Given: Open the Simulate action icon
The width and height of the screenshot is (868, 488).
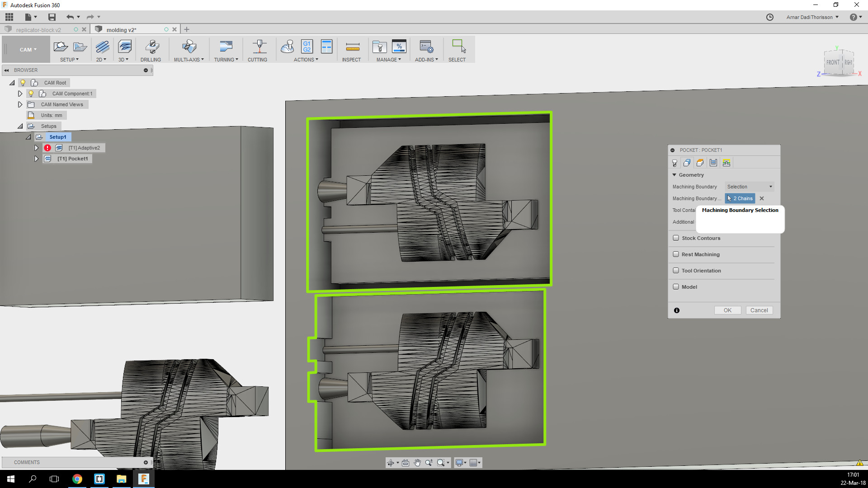Looking at the screenshot, I should (x=288, y=47).
